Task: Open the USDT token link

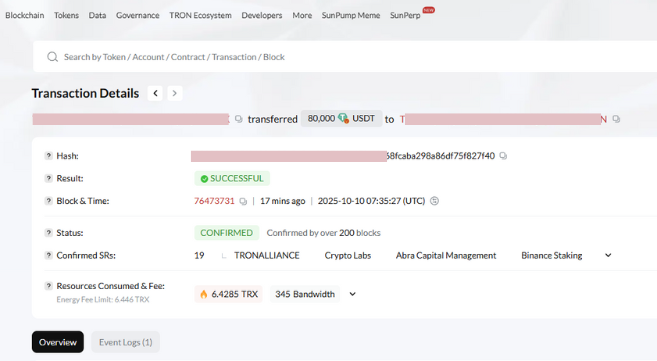Action: [x=363, y=119]
